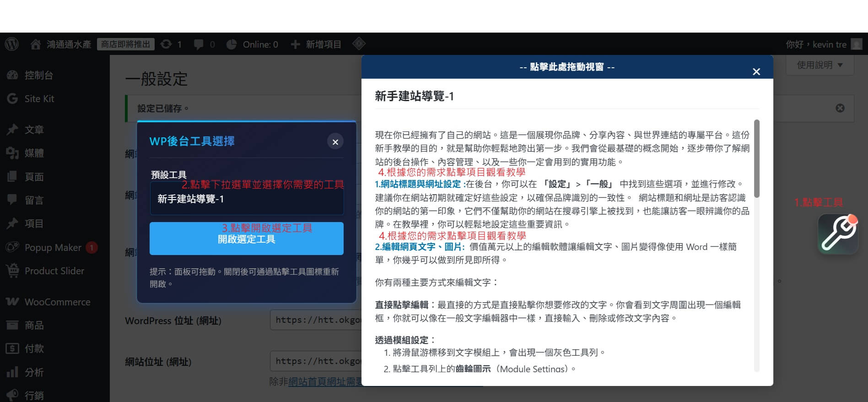
Task: Click the 網站位址 URL field
Action: tap(316, 361)
